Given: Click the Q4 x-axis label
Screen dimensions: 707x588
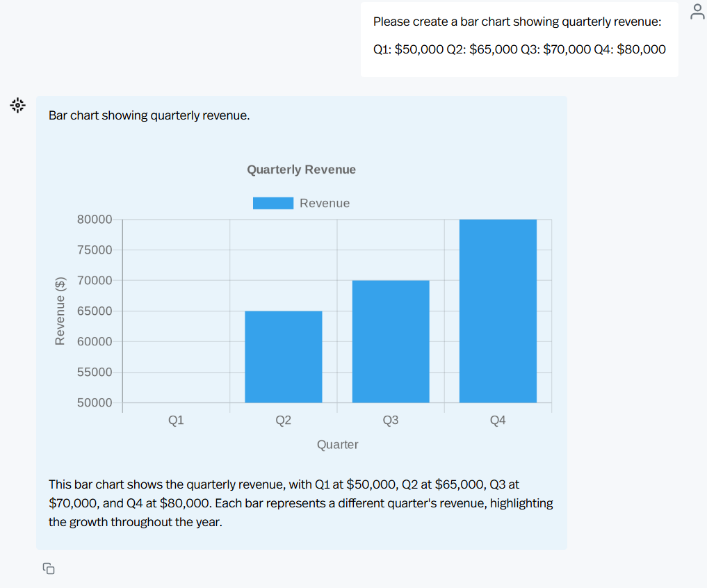Looking at the screenshot, I should pyautogui.click(x=498, y=420).
